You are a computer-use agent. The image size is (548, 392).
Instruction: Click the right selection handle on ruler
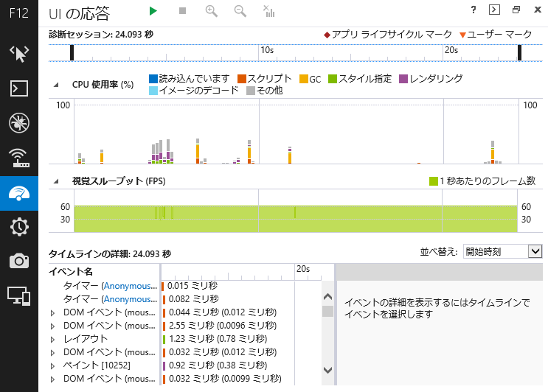(520, 53)
